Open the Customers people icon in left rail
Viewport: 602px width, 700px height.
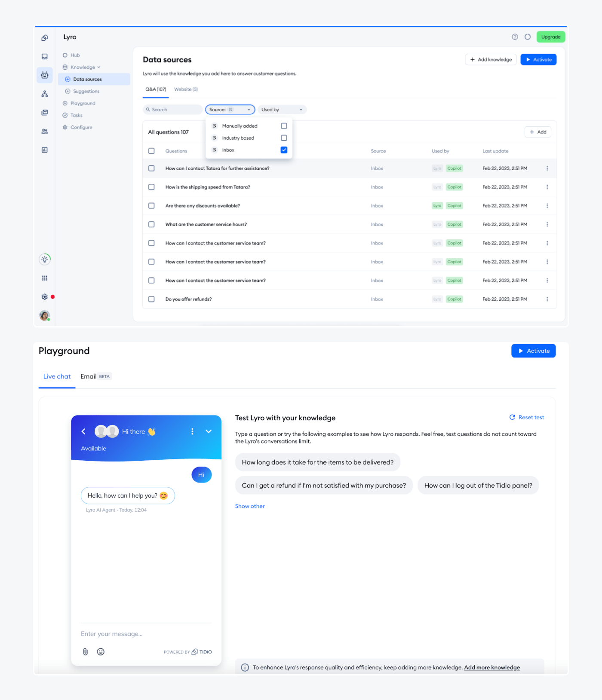click(x=45, y=131)
